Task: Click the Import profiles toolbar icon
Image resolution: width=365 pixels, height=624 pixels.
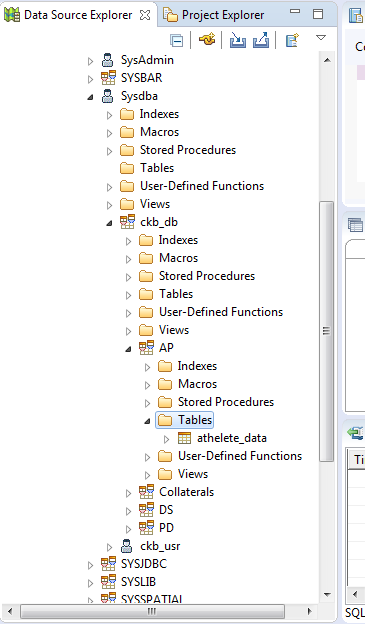Action: pyautogui.click(x=238, y=40)
